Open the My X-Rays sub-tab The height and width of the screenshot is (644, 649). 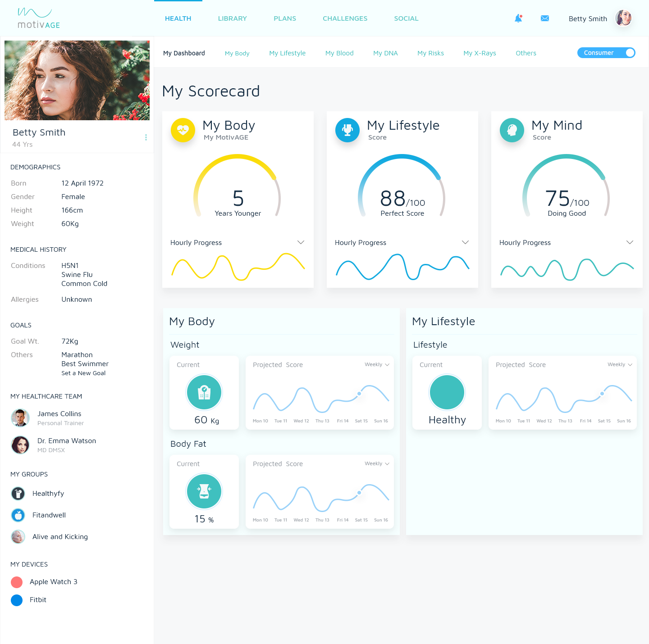click(480, 53)
